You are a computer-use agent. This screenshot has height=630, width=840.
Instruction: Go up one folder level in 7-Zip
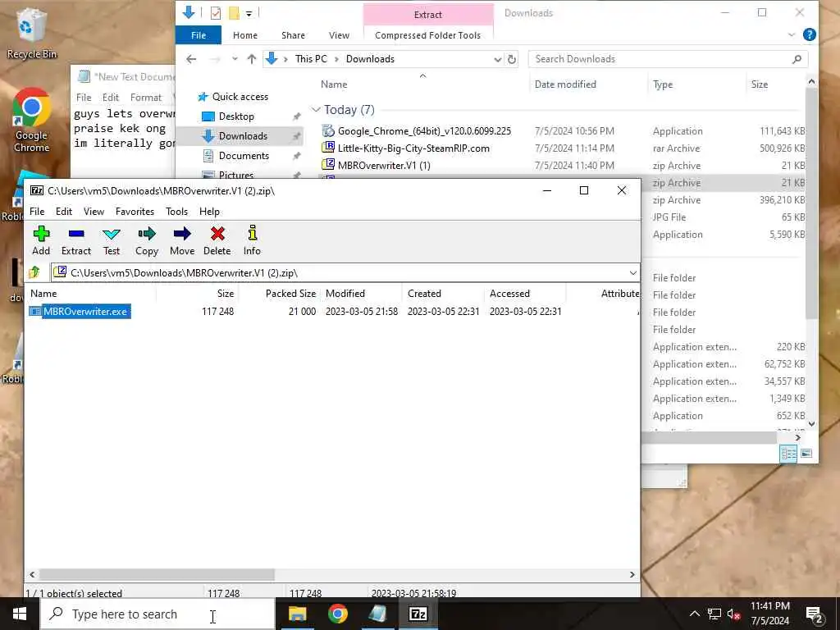pos(34,272)
